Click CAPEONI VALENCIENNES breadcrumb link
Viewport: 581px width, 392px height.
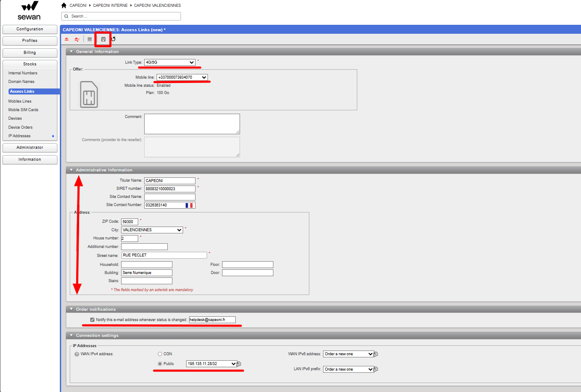click(x=157, y=6)
